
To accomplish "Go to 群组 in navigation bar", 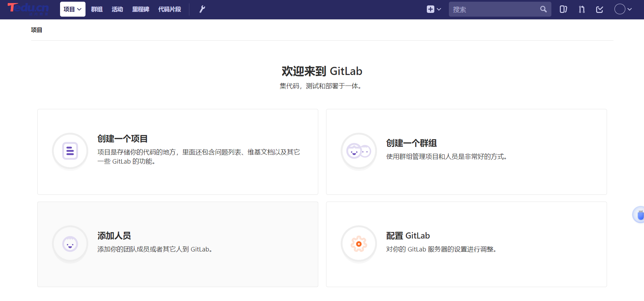I will [x=97, y=9].
